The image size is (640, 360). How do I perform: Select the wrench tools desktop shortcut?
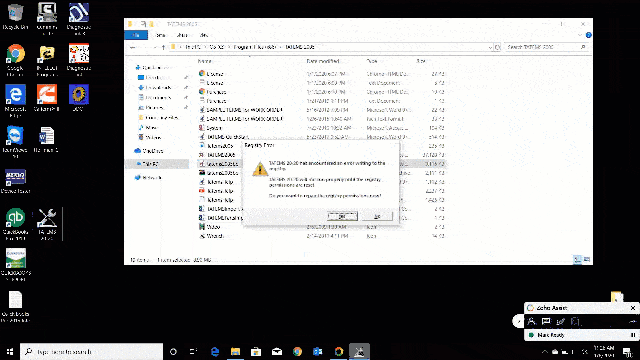pos(47,224)
